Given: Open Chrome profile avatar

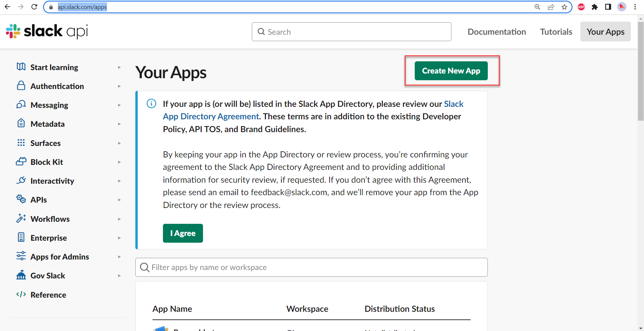Looking at the screenshot, I should point(622,7).
